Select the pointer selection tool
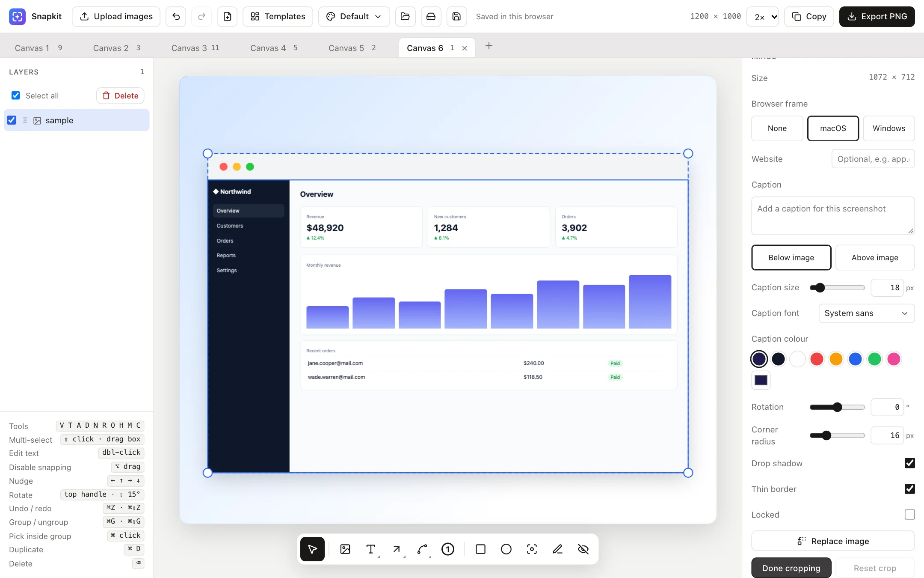Image resolution: width=924 pixels, height=578 pixels. pyautogui.click(x=312, y=549)
